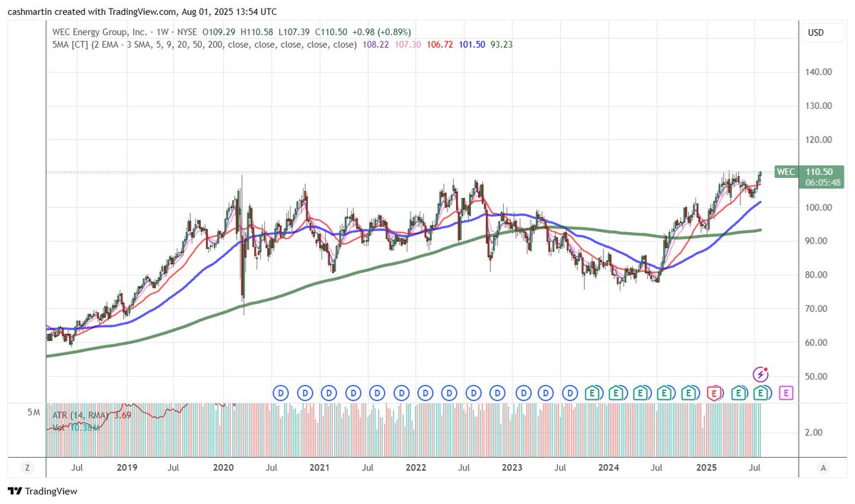The height and width of the screenshot is (504, 855).
Task: Click the 2020 time axis label
Action: (223, 468)
